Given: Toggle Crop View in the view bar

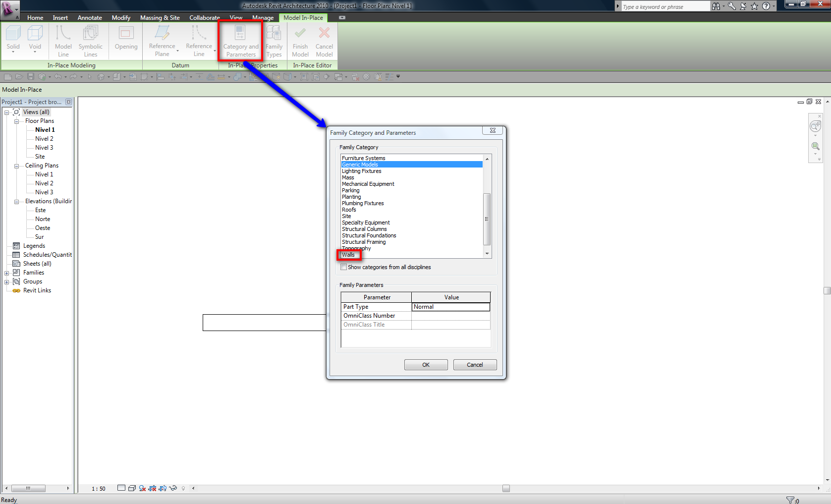Looking at the screenshot, I should (153, 488).
